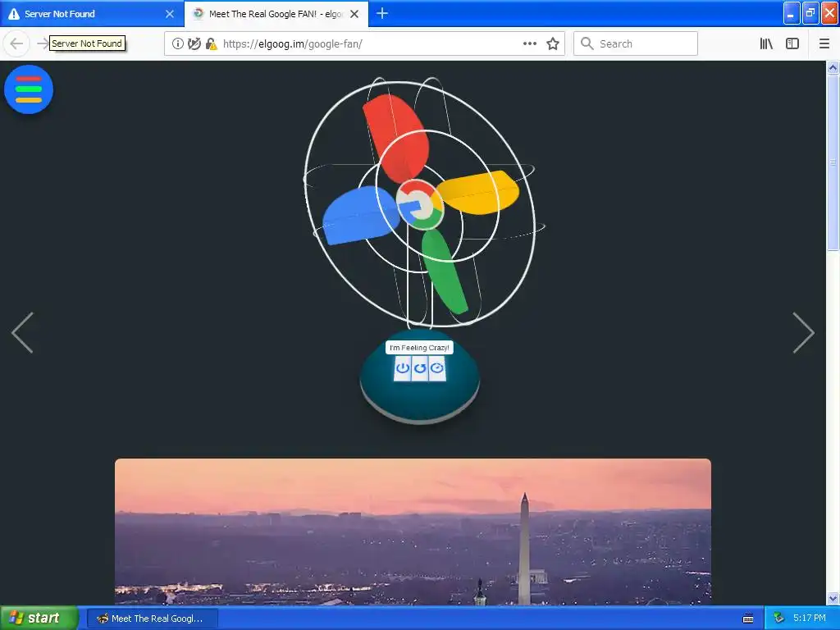Viewport: 840px width, 630px height.
Task: Click the scrollbar up arrow
Action: pos(833,67)
